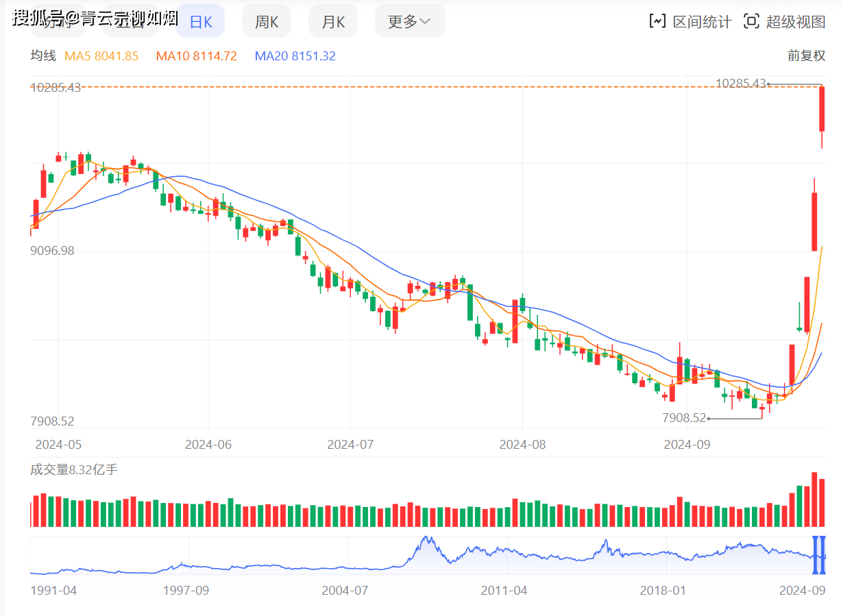
Task: Switch to the 月K monthly chart tab
Action: tap(333, 21)
